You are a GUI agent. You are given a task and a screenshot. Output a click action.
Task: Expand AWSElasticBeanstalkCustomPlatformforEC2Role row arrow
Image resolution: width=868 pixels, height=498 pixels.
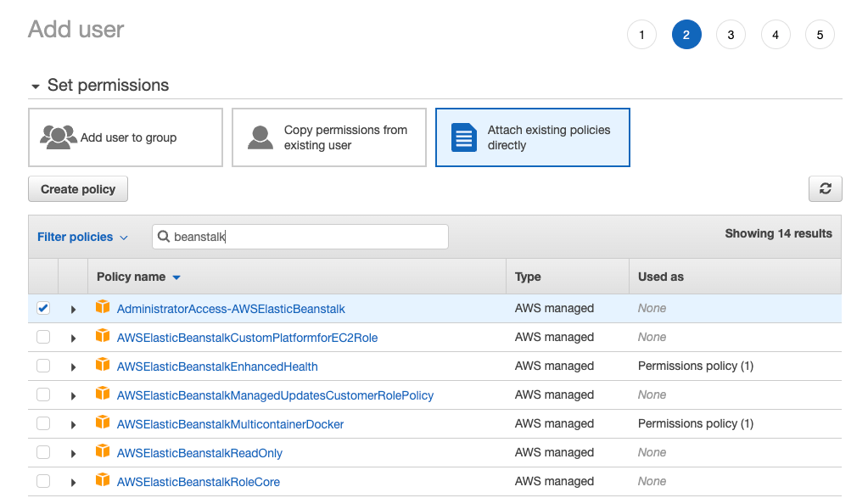tap(73, 339)
